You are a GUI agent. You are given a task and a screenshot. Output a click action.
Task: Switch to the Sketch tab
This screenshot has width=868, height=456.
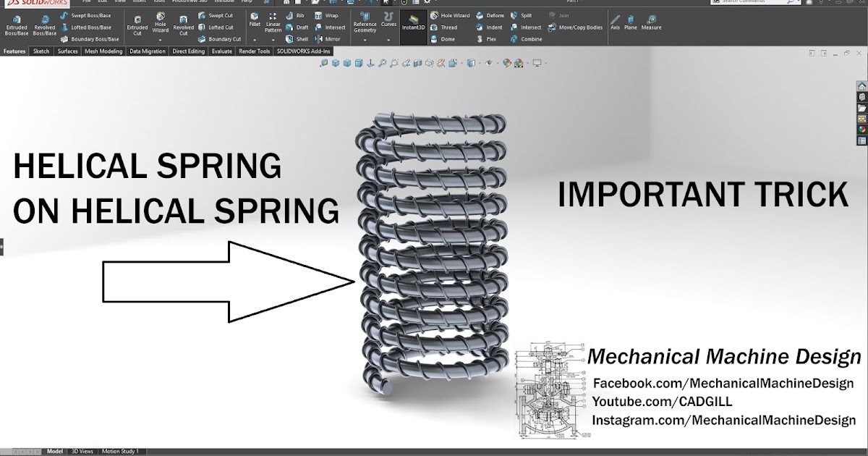[41, 51]
